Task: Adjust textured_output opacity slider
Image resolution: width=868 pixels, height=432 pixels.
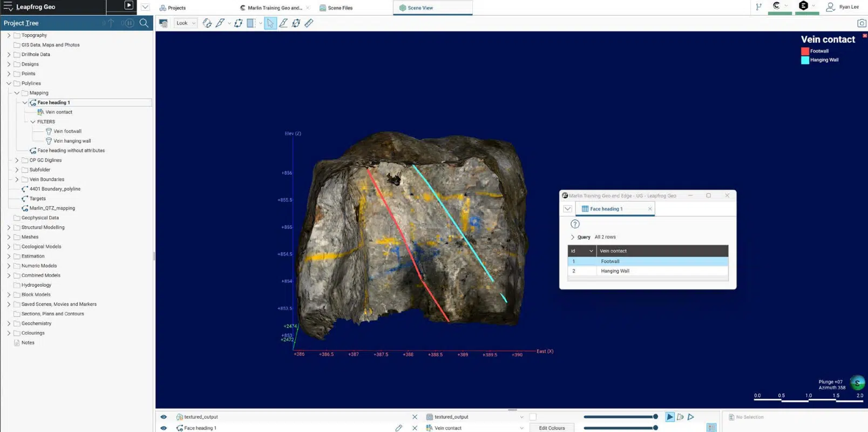Action: click(x=621, y=417)
